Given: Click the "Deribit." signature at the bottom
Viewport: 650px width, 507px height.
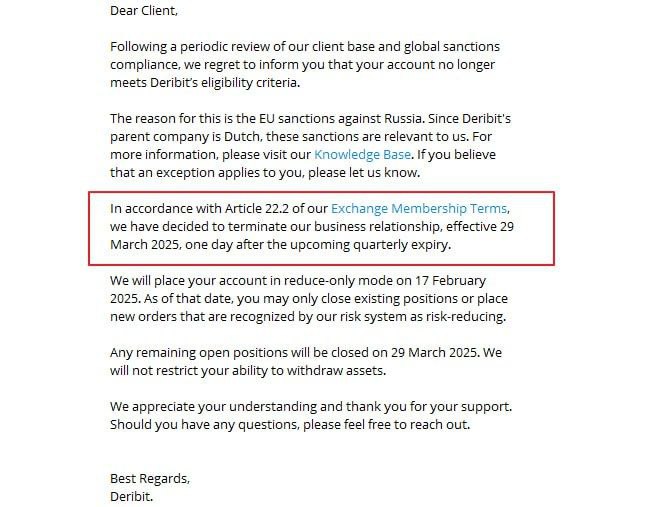Looking at the screenshot, I should tap(133, 496).
